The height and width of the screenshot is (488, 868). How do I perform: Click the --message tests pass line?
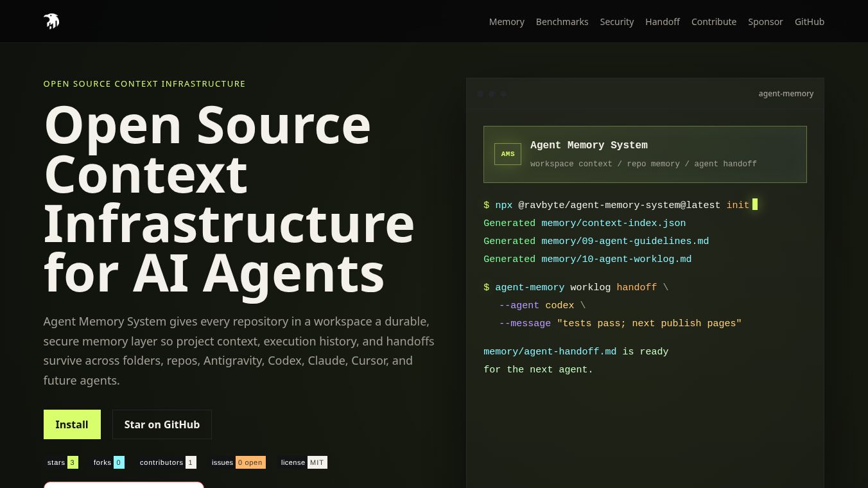tap(620, 324)
